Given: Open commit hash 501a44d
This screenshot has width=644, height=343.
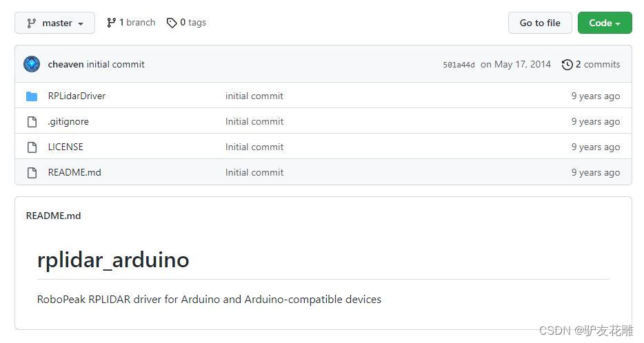Looking at the screenshot, I should coord(459,65).
